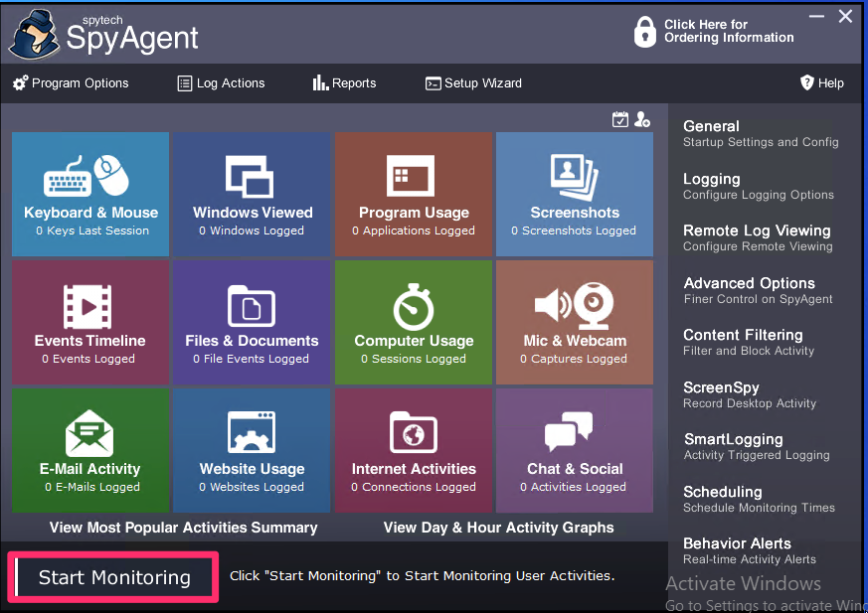Open the E-Mail Activity tile
This screenshot has width=868, height=613.
pyautogui.click(x=90, y=450)
